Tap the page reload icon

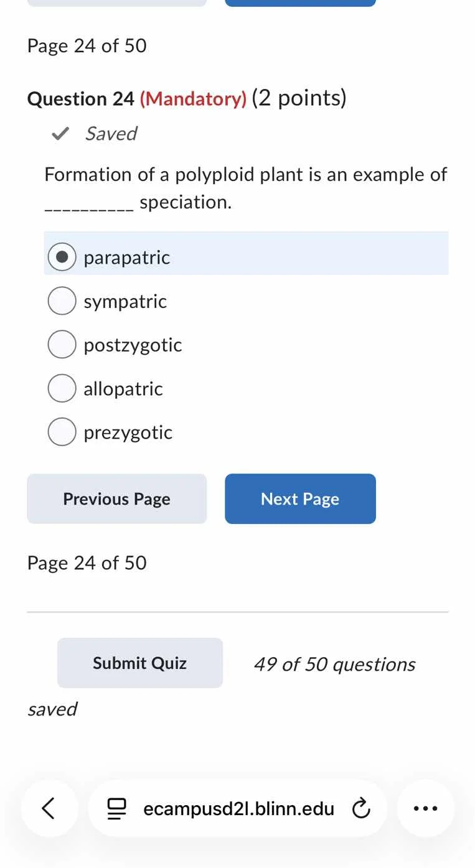click(x=361, y=808)
